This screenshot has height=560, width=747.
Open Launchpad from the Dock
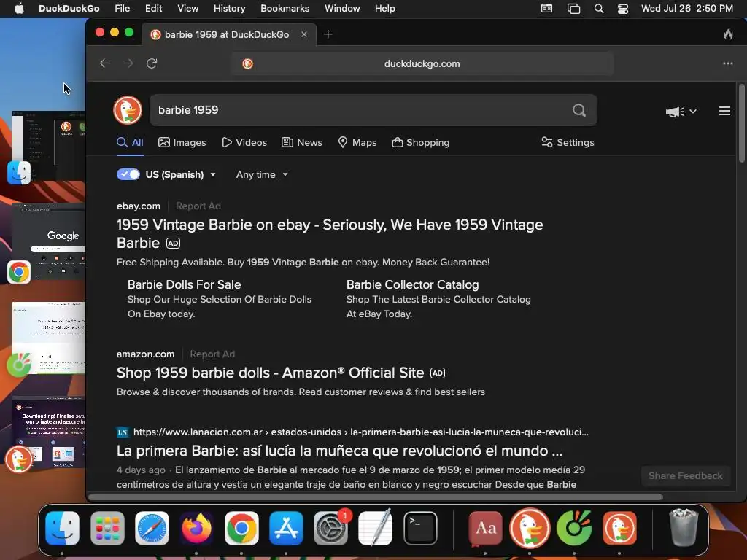pyautogui.click(x=107, y=528)
